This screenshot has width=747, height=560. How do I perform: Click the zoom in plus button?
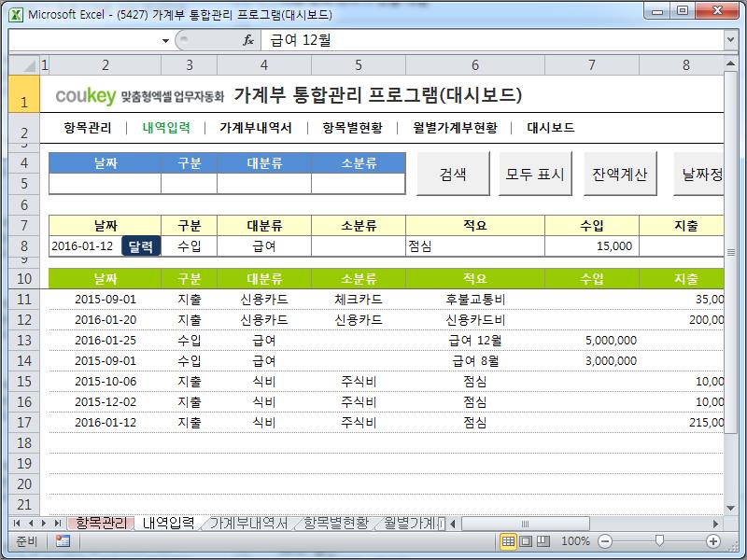[x=713, y=541]
